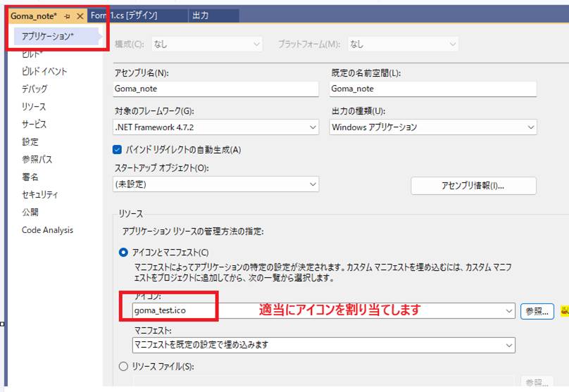Select アイコンとマニフェスト radio button
569x392 pixels.
(124, 252)
